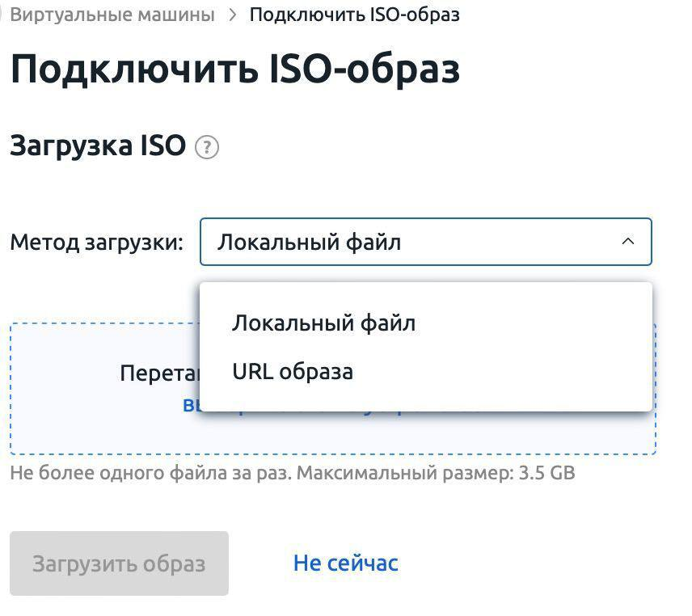
Task: Choose the currently highlighted upload method option
Action: coord(323,323)
